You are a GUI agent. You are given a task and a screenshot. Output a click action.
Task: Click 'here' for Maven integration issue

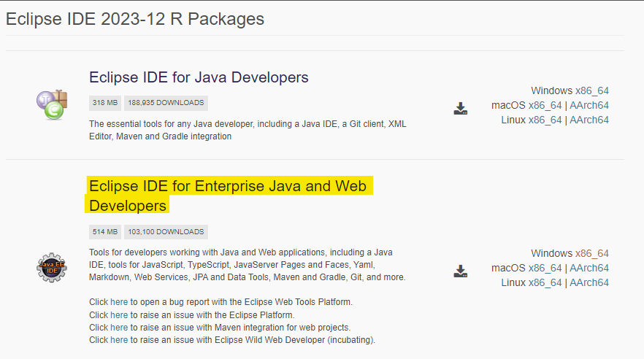(119, 328)
